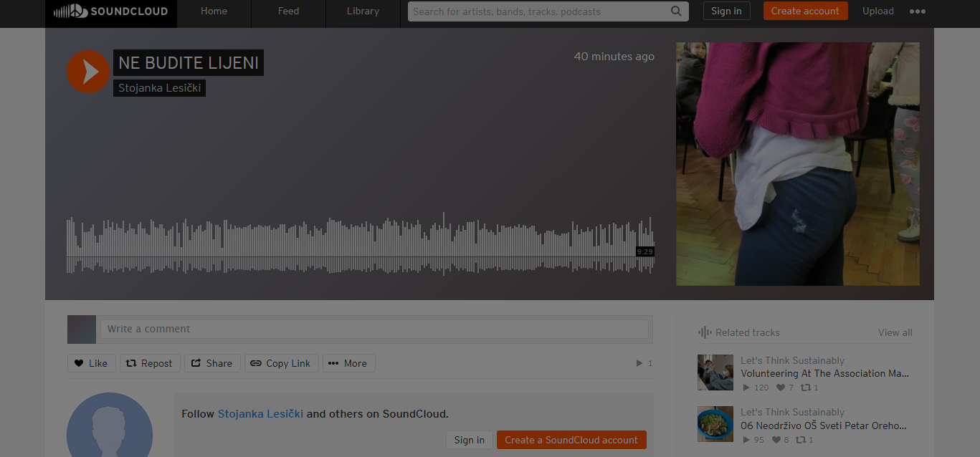The height and width of the screenshot is (457, 980).
Task: Open the Library tab
Action: point(363,11)
